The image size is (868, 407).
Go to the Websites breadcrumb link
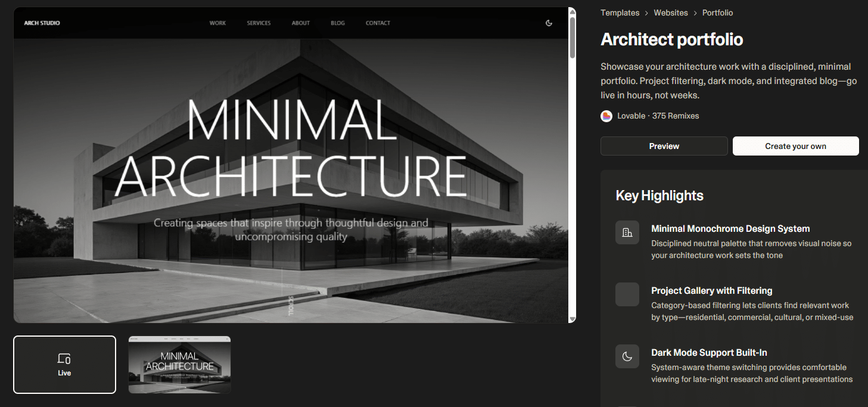coord(670,13)
